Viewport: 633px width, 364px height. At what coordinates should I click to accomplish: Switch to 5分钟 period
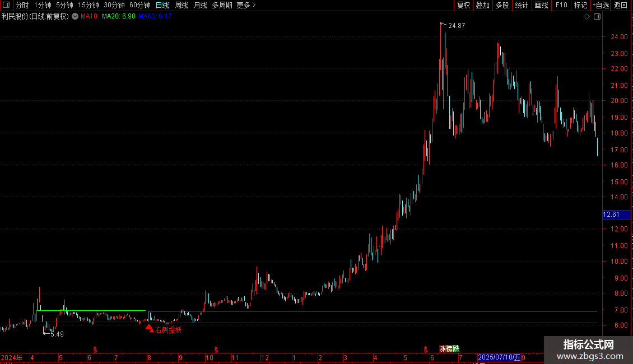coord(64,5)
